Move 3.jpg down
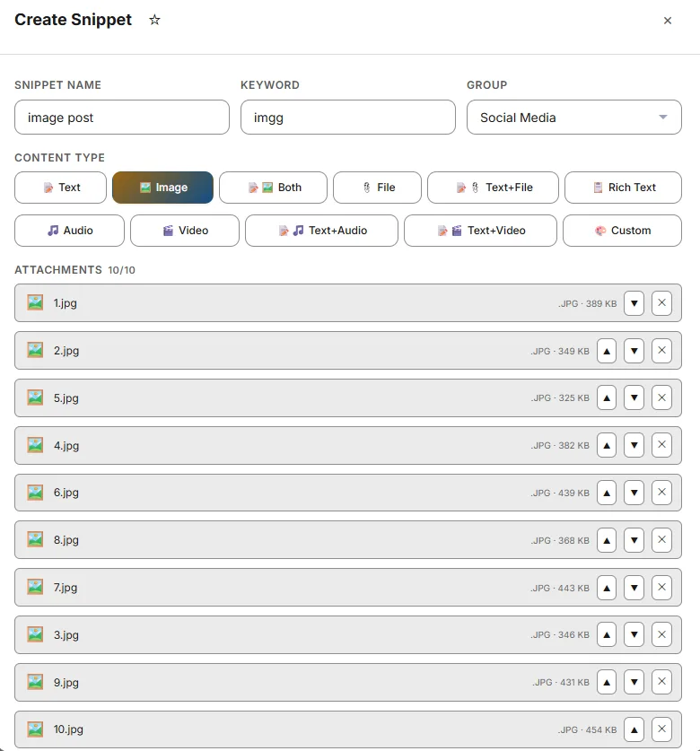Viewport: 700px width, 751px height. (634, 635)
